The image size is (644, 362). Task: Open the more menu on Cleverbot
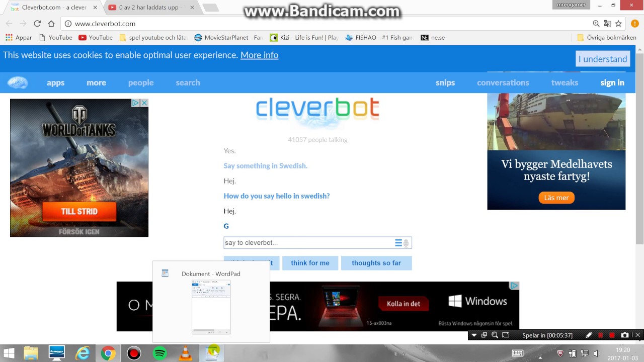(x=96, y=82)
